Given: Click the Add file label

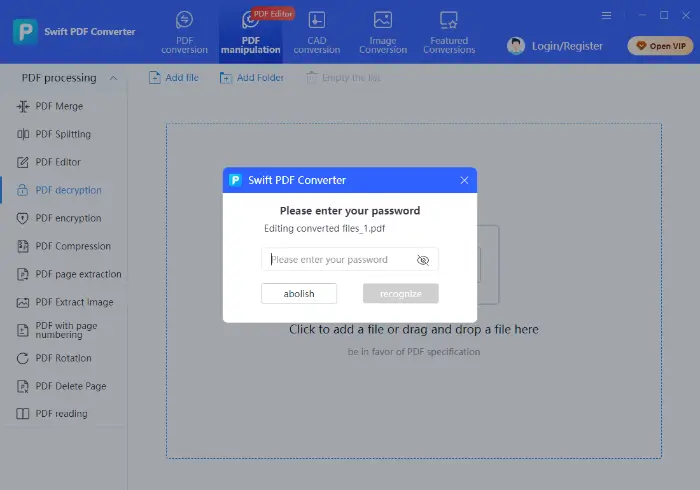Looking at the screenshot, I should 182,78.
